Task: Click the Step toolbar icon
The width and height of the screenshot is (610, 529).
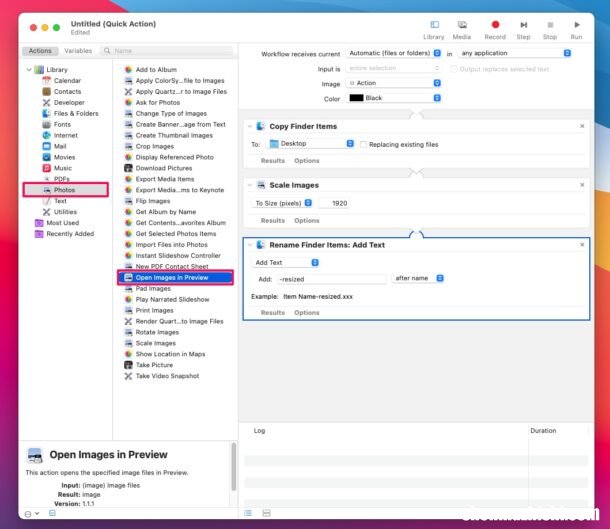Action: 524,25
